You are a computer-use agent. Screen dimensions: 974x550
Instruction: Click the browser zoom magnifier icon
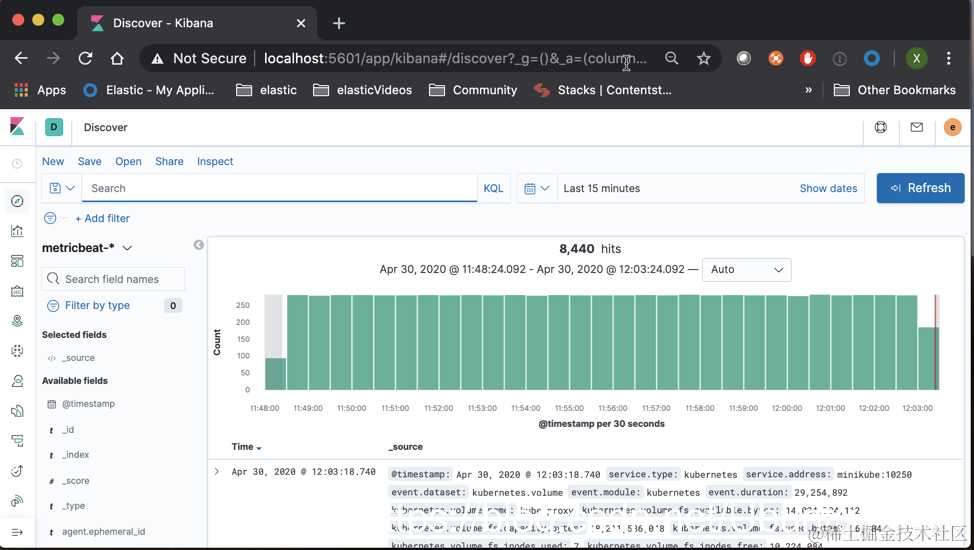[671, 58]
